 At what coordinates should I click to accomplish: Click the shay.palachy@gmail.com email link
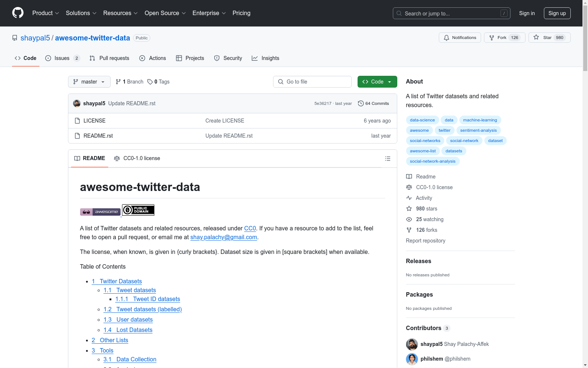(223, 237)
